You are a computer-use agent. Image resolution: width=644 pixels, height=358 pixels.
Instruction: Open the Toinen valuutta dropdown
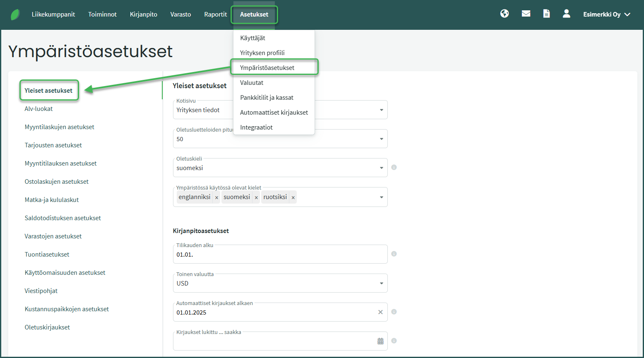tap(381, 284)
